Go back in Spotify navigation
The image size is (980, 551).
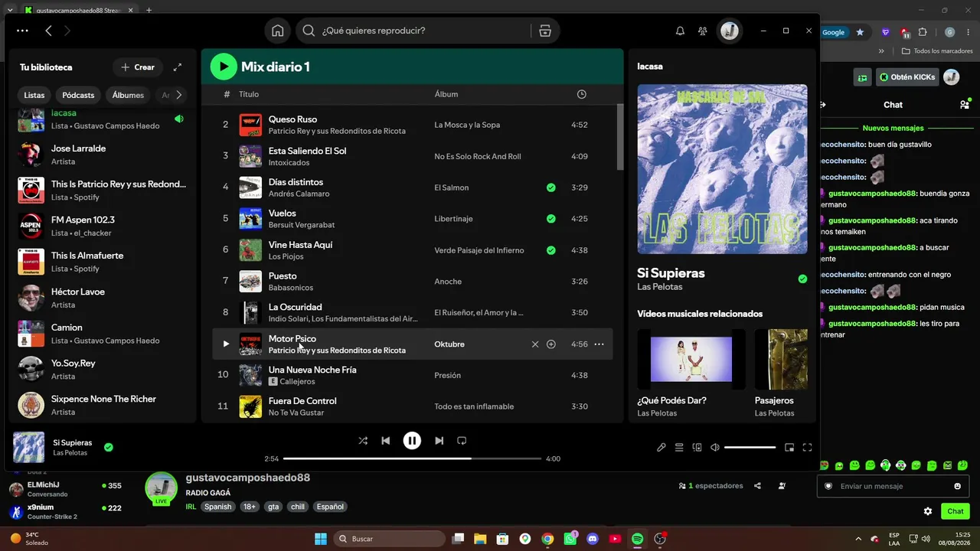pyautogui.click(x=48, y=31)
